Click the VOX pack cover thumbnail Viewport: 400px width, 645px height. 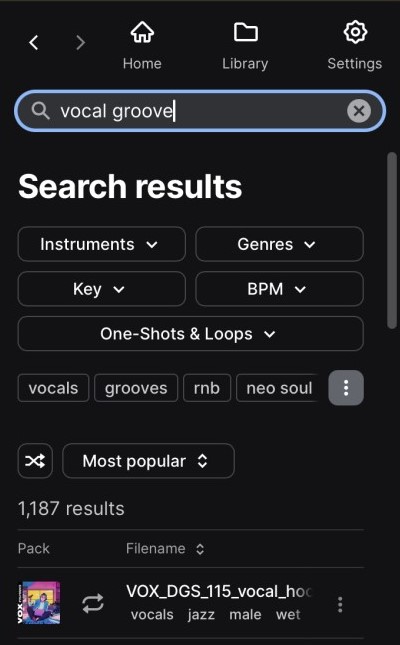(x=39, y=603)
